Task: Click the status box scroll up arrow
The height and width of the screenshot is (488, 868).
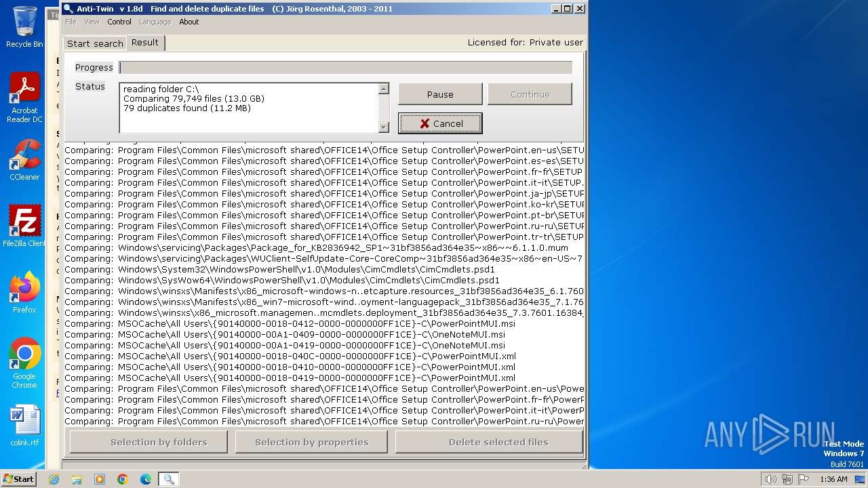Action: click(x=384, y=89)
